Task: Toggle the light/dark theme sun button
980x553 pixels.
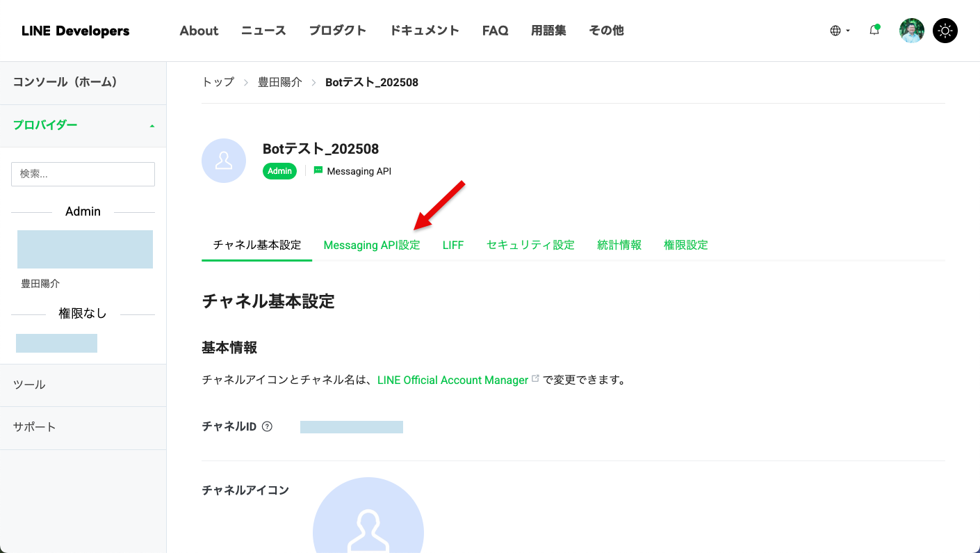Action: pyautogui.click(x=945, y=31)
